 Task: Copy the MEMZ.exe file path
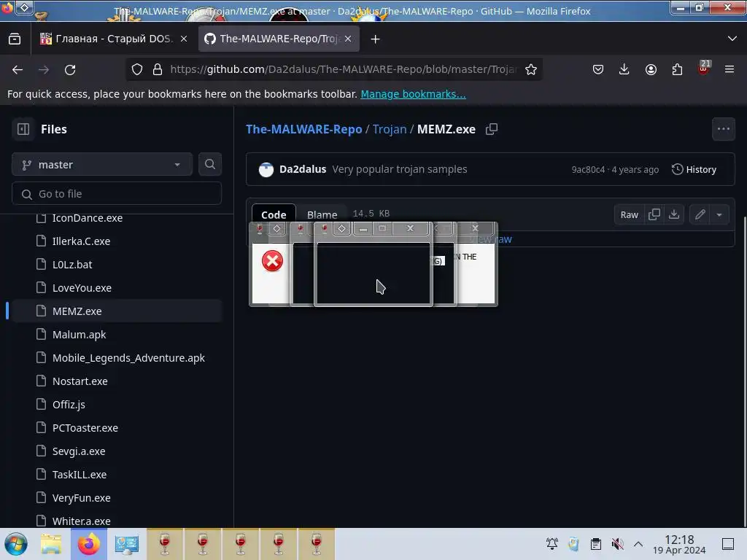492,129
